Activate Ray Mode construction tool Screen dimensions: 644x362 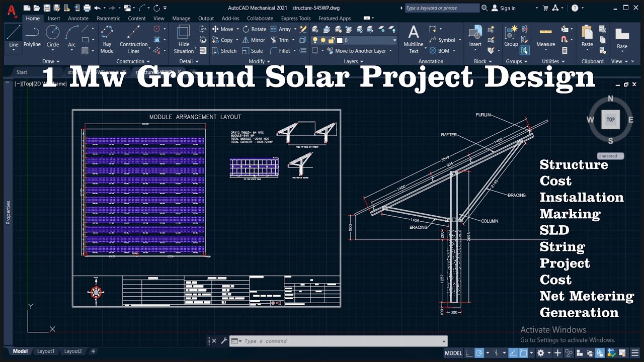(107, 39)
